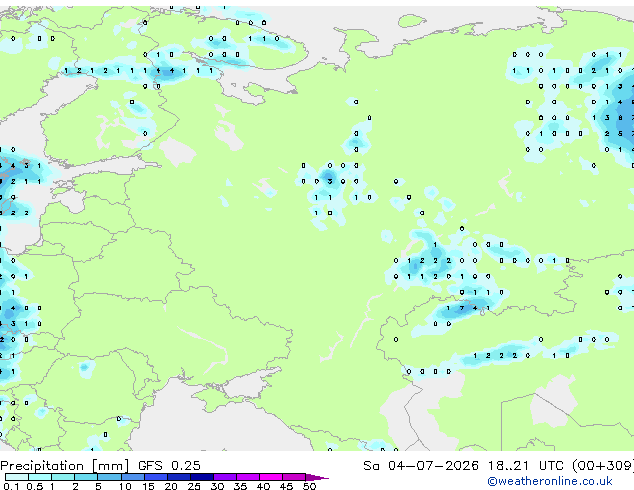634x490 pixels.
Task: Click the 30 to 35 mm purple swatch
Action: pyautogui.click(x=225, y=477)
